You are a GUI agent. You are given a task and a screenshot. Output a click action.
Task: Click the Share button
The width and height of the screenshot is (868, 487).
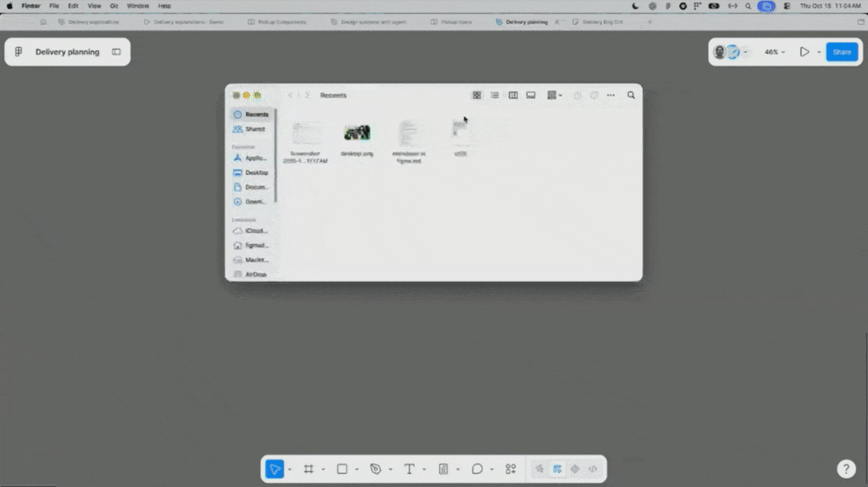842,52
